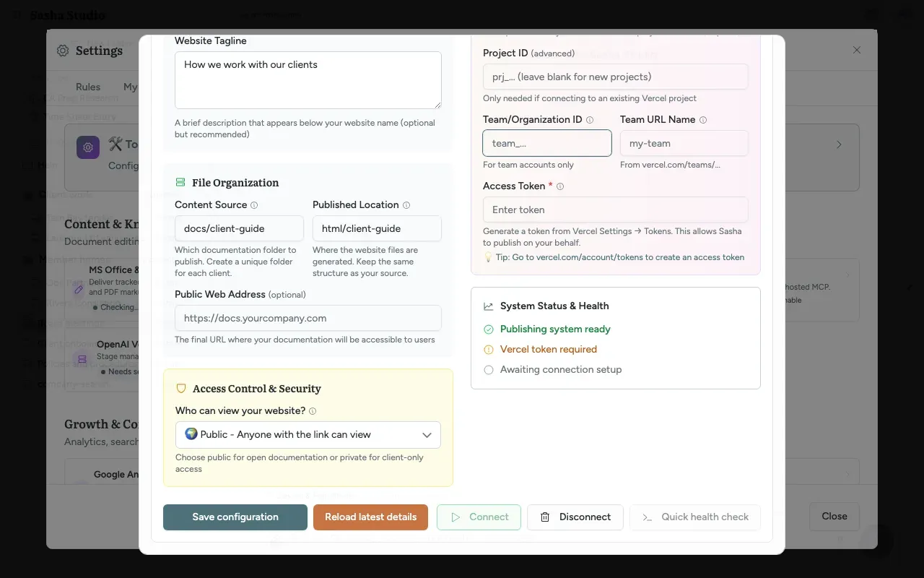The width and height of the screenshot is (924, 578).
Task: Click the Access Control & Security shield icon
Action: 181,389
